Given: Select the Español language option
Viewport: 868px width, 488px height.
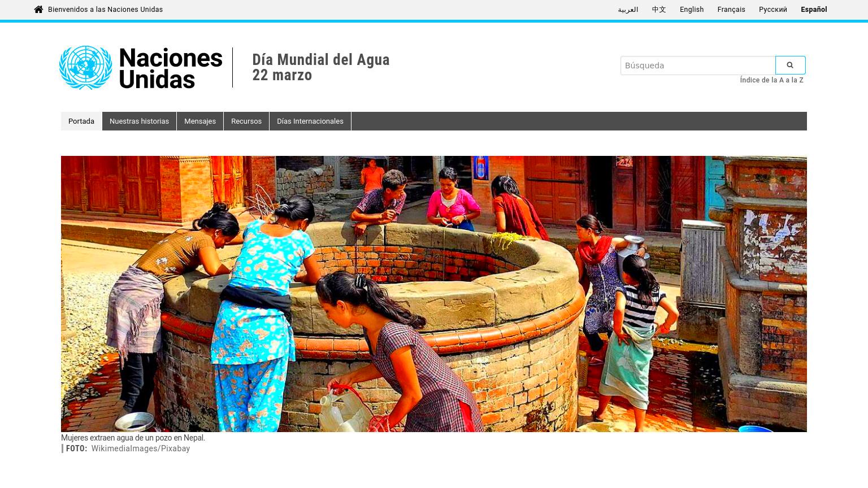Looking at the screenshot, I should click(x=814, y=10).
